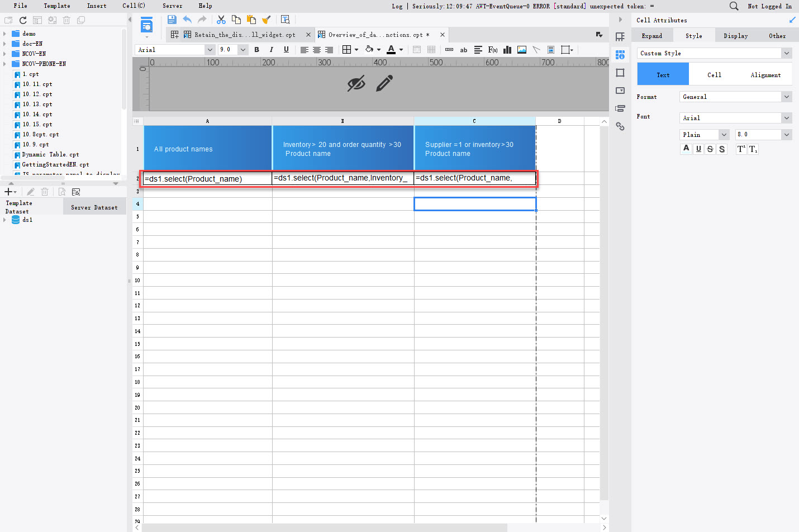
Task: Open the search icon near Not Logged In
Action: pos(734,6)
